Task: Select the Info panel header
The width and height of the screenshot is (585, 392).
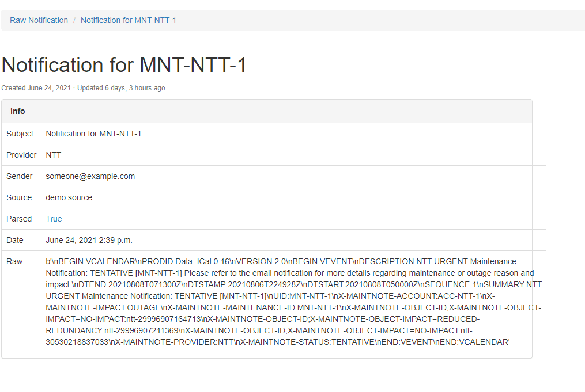Action: click(267, 111)
